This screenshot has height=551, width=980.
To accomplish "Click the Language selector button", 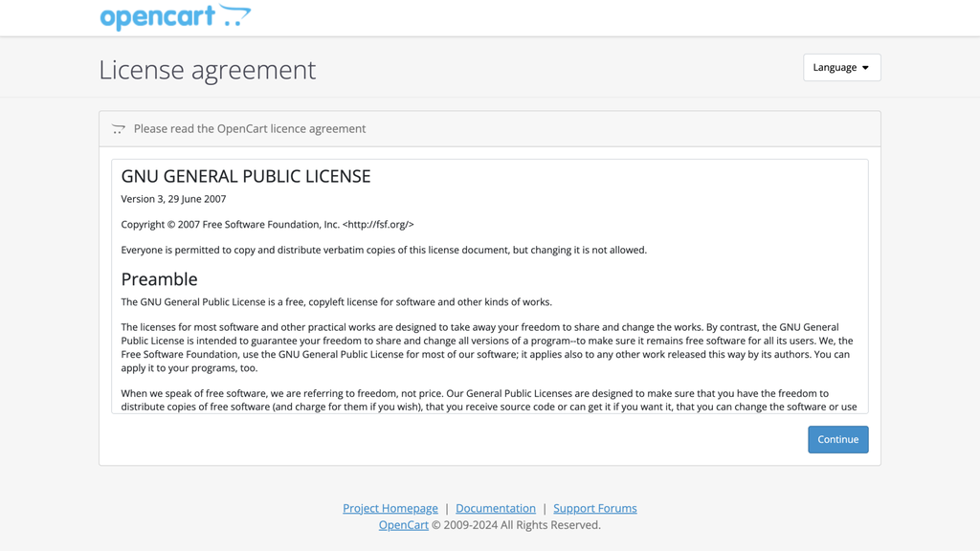I will (840, 67).
